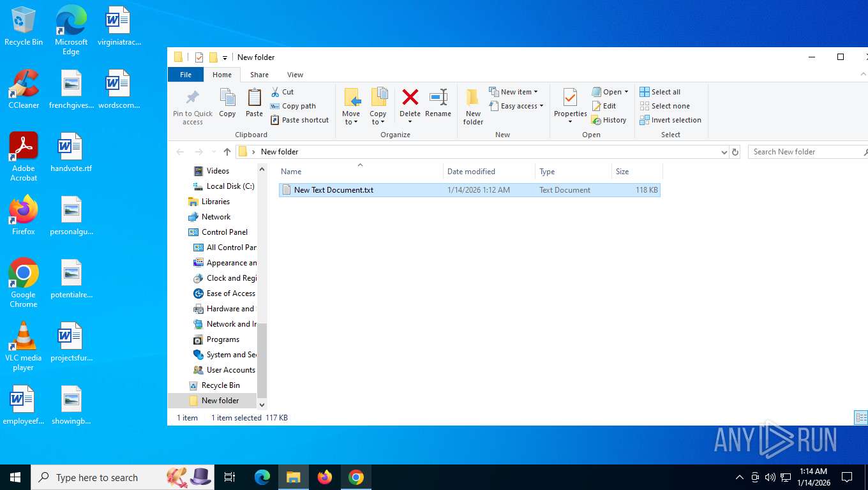
Task: Open the Quick Access Toolbar customize arrow
Action: tap(225, 58)
